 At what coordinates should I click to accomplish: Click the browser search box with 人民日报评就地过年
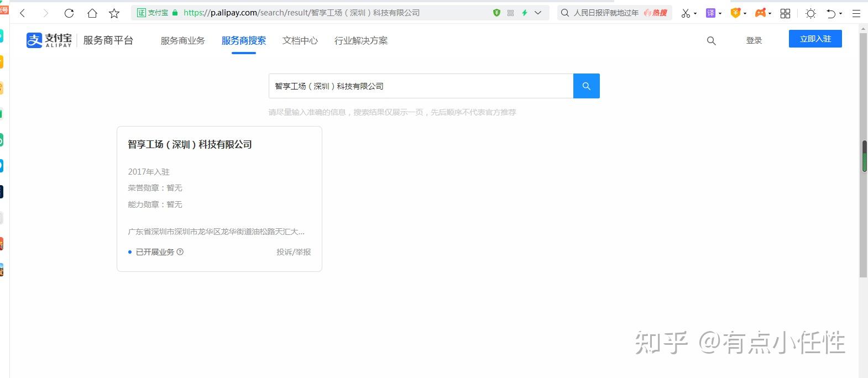pyautogui.click(x=614, y=13)
